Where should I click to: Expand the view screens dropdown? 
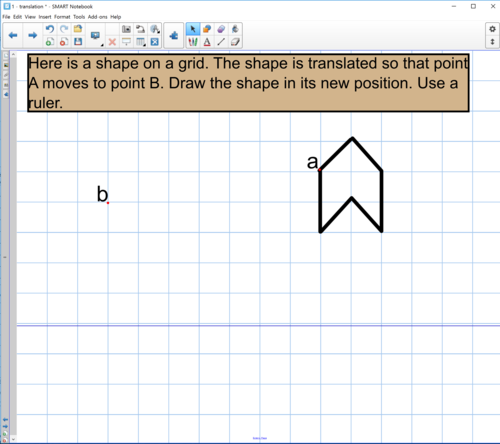tap(96, 36)
